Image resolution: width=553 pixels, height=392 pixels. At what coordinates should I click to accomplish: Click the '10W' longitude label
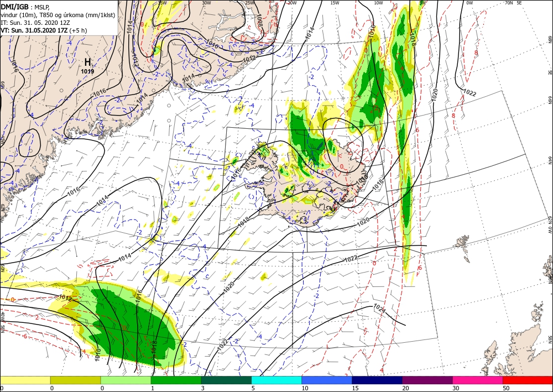(378, 2)
